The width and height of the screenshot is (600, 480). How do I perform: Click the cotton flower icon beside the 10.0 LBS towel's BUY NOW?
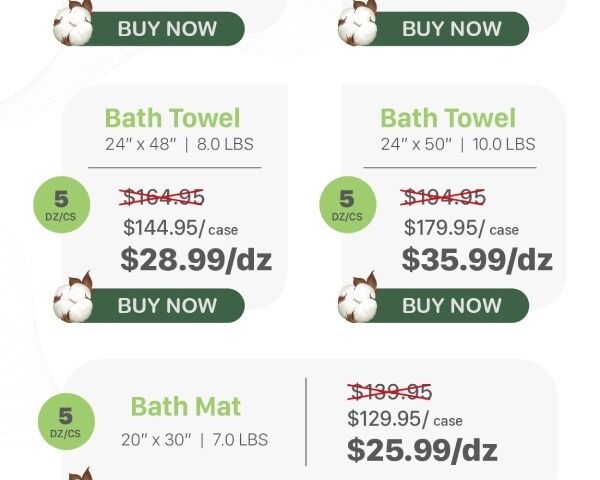click(358, 298)
